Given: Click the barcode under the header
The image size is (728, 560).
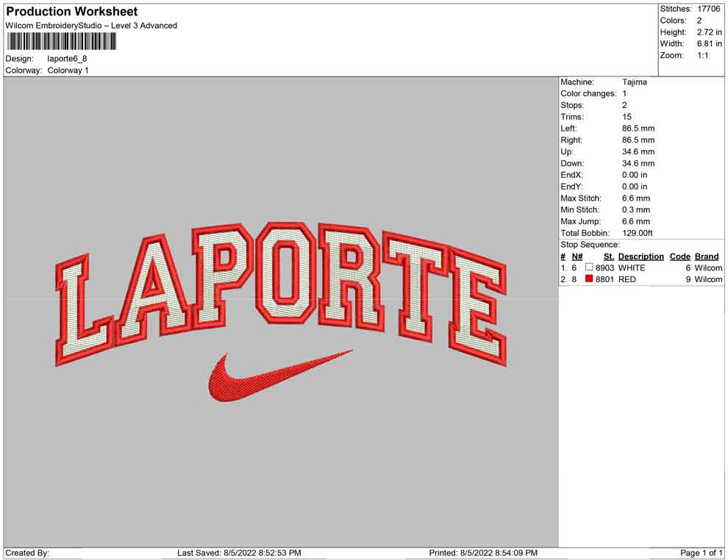Looking at the screenshot, I should pyautogui.click(x=61, y=42).
